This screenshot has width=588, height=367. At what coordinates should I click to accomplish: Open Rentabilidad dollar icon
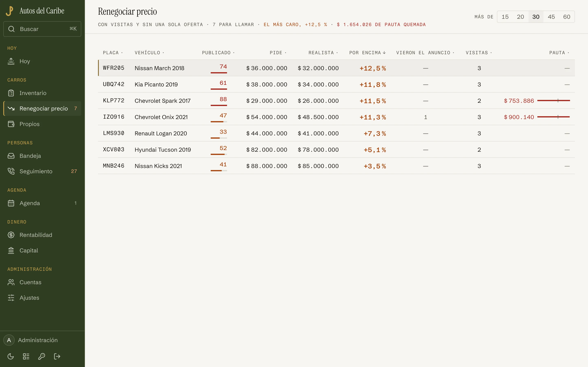click(11, 235)
